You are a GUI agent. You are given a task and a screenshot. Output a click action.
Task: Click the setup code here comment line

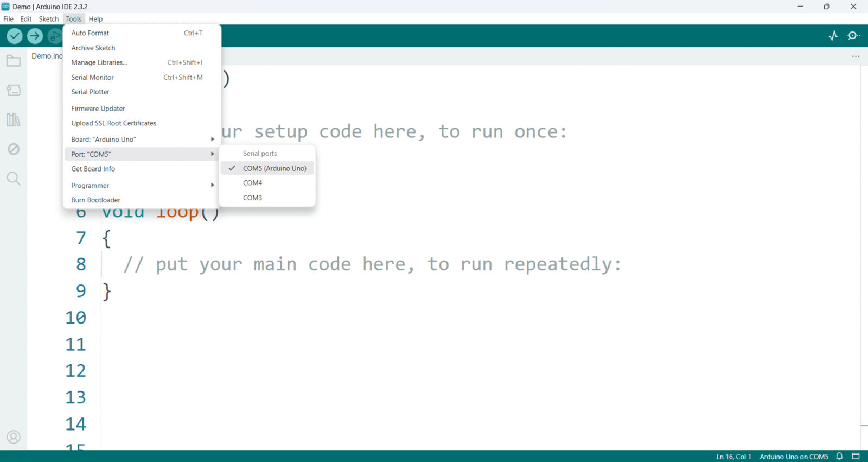tap(394, 131)
